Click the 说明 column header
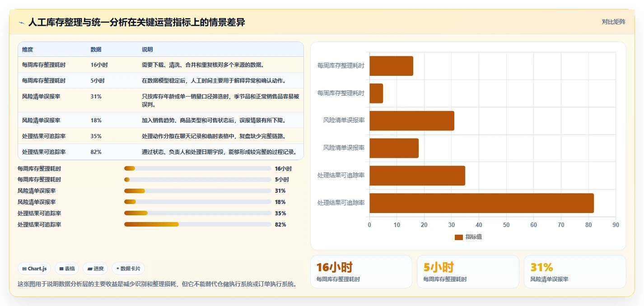 pyautogui.click(x=147, y=50)
